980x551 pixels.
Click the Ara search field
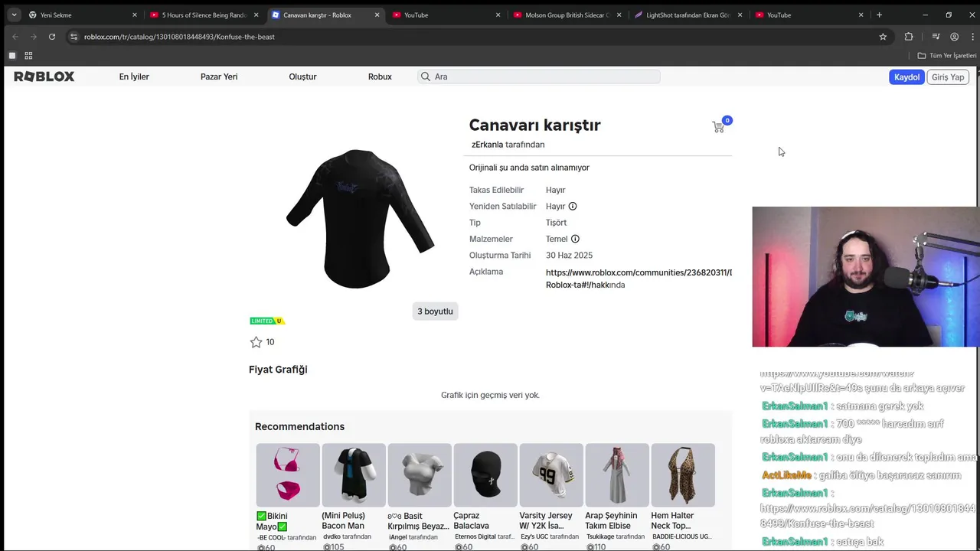[539, 77]
